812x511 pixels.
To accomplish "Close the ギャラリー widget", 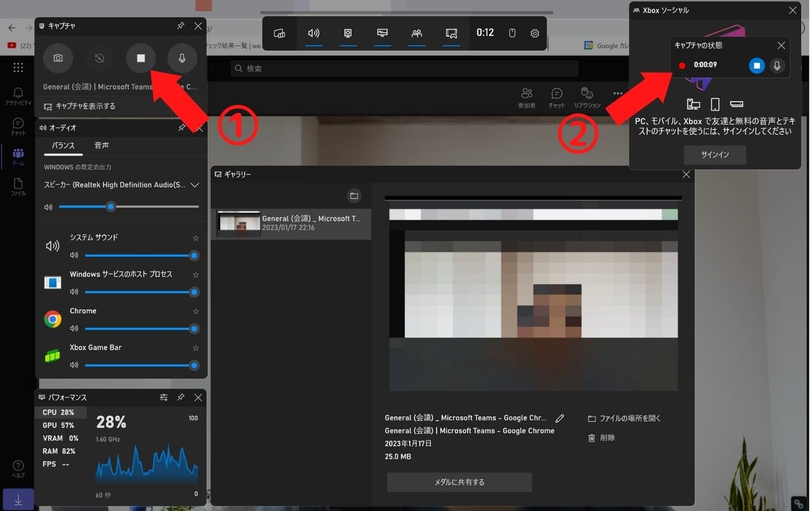I will click(686, 174).
